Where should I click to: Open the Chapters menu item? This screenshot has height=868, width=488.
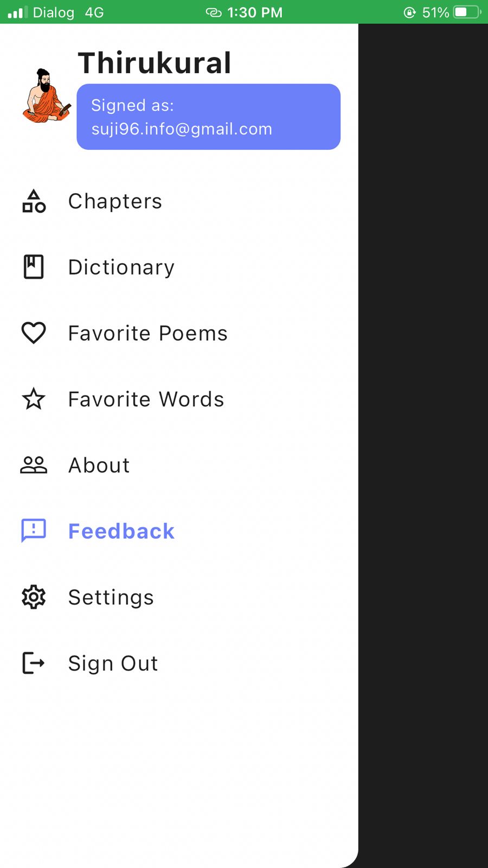179,201
